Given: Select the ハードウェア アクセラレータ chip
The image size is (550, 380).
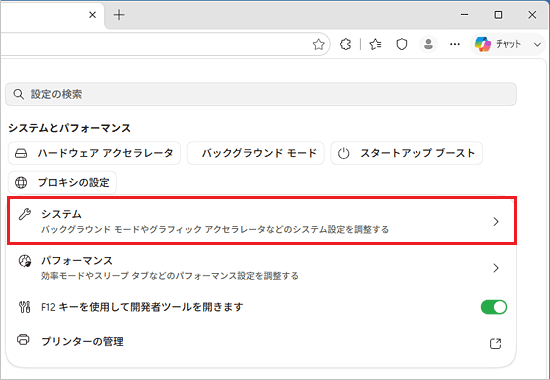Looking at the screenshot, I should 94,153.
